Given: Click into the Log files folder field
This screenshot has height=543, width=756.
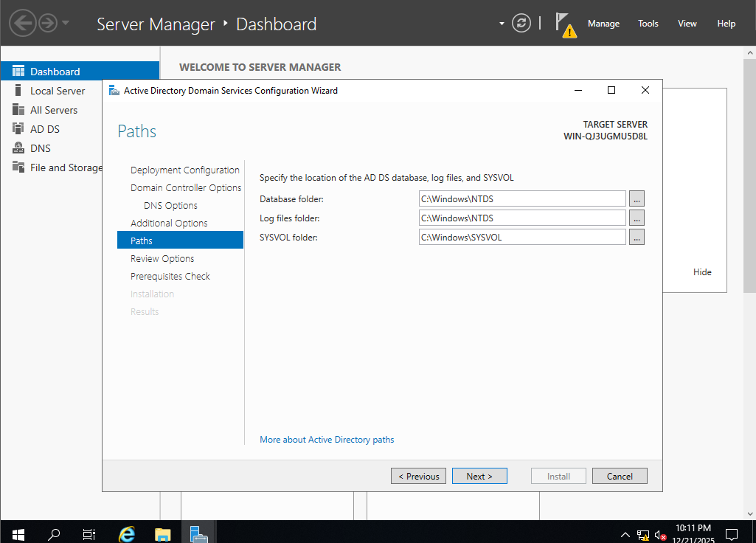Looking at the screenshot, I should [x=522, y=218].
